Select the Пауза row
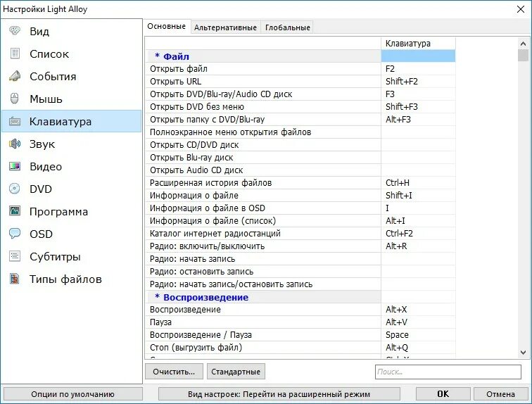This screenshot has height=404, width=532. [x=300, y=322]
